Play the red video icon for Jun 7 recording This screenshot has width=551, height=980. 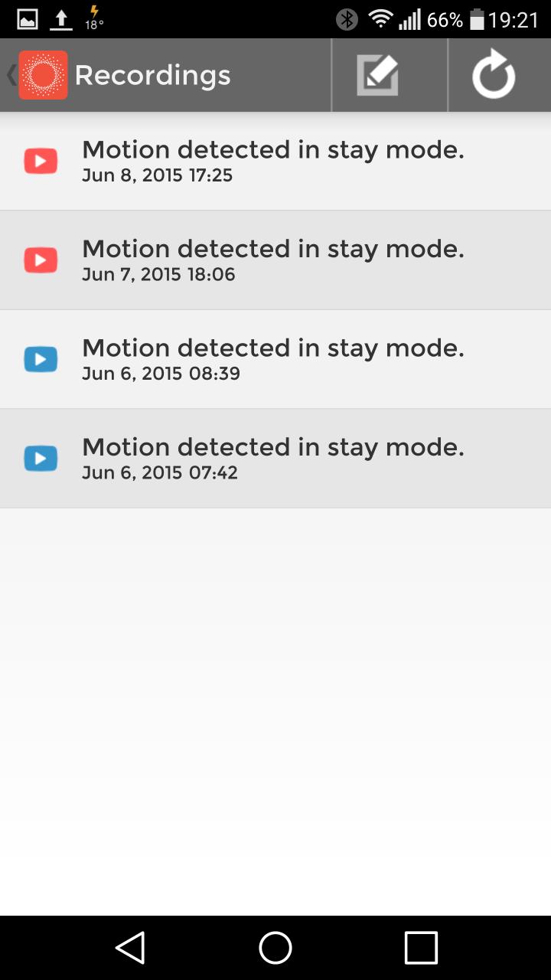(x=41, y=260)
